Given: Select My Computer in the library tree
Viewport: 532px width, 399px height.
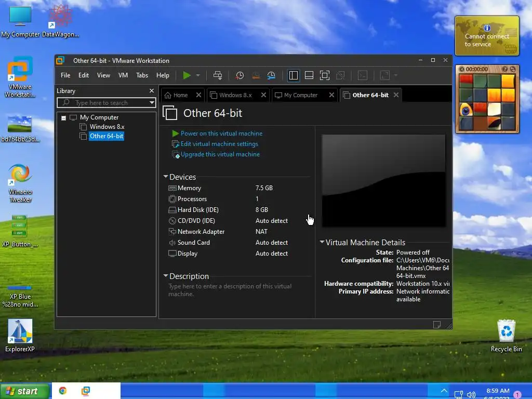Looking at the screenshot, I should pos(99,117).
